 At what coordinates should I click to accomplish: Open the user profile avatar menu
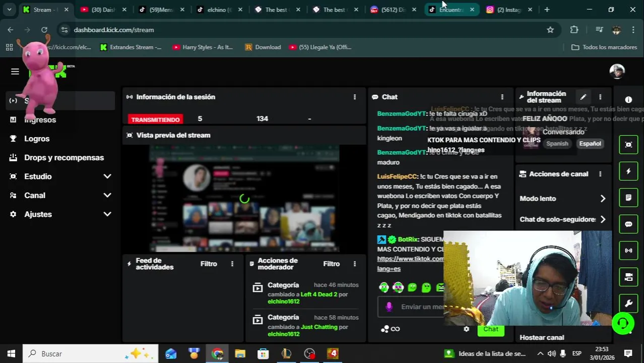[617, 72]
